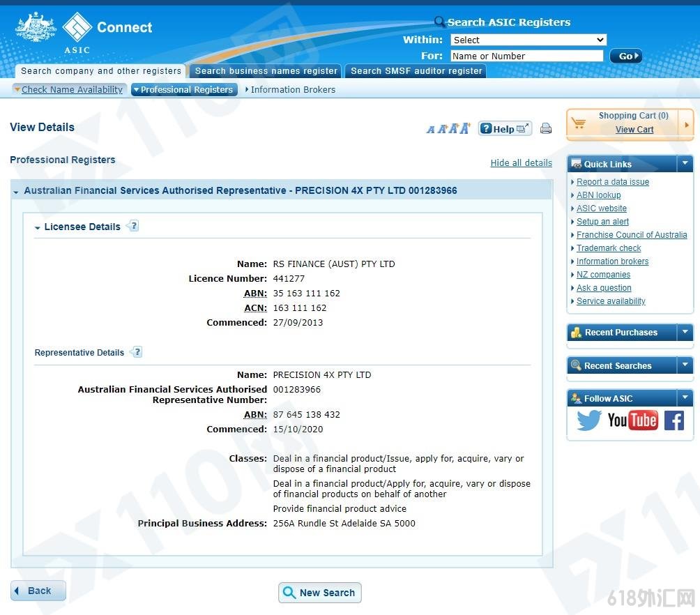
Task: Focus the Name or Number search field
Action: [527, 56]
